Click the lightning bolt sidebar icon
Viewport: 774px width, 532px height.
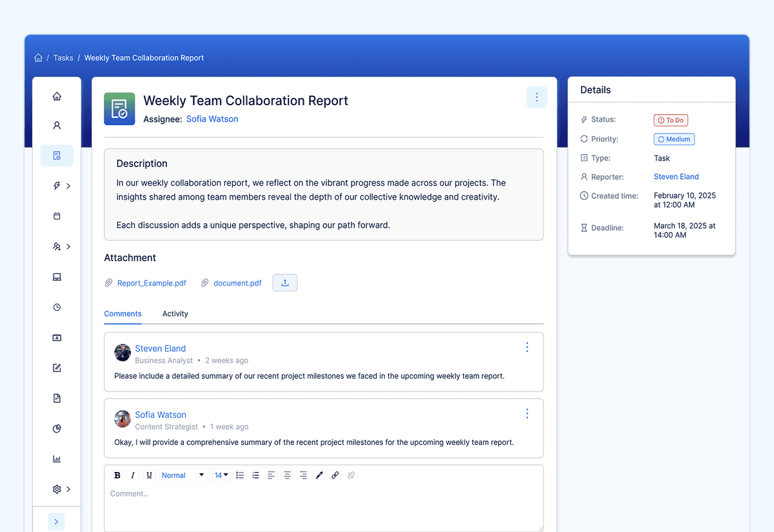(x=57, y=186)
